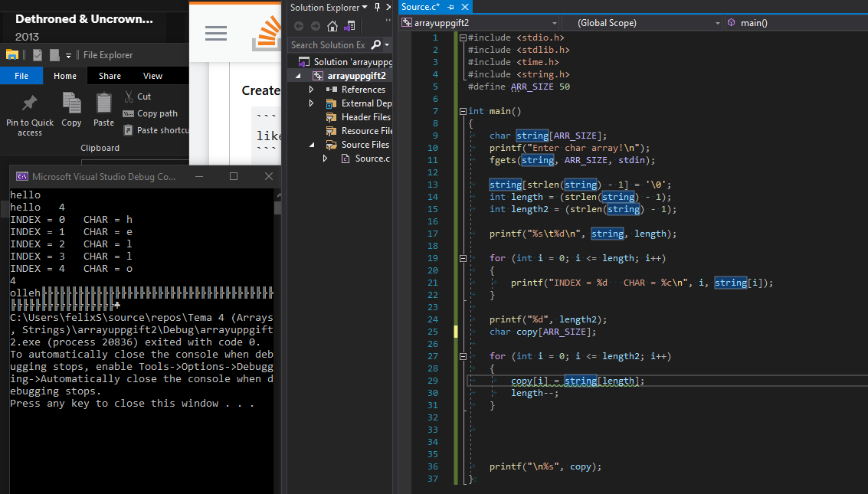The height and width of the screenshot is (494, 868).
Task: Select the References tree item
Action: (363, 90)
